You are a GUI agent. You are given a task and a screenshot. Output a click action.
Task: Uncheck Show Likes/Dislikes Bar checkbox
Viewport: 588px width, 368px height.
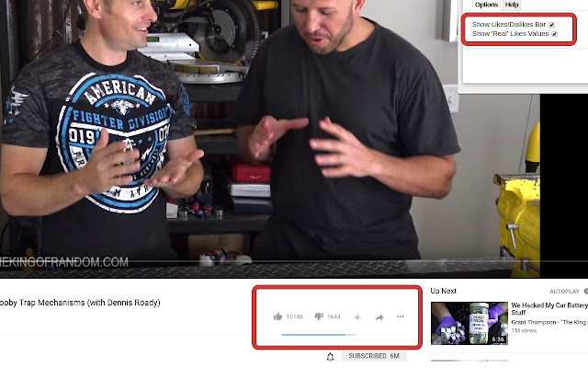coord(551,25)
